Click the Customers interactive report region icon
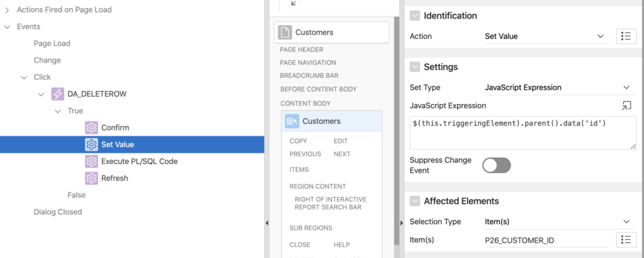644x258 pixels. pos(292,121)
